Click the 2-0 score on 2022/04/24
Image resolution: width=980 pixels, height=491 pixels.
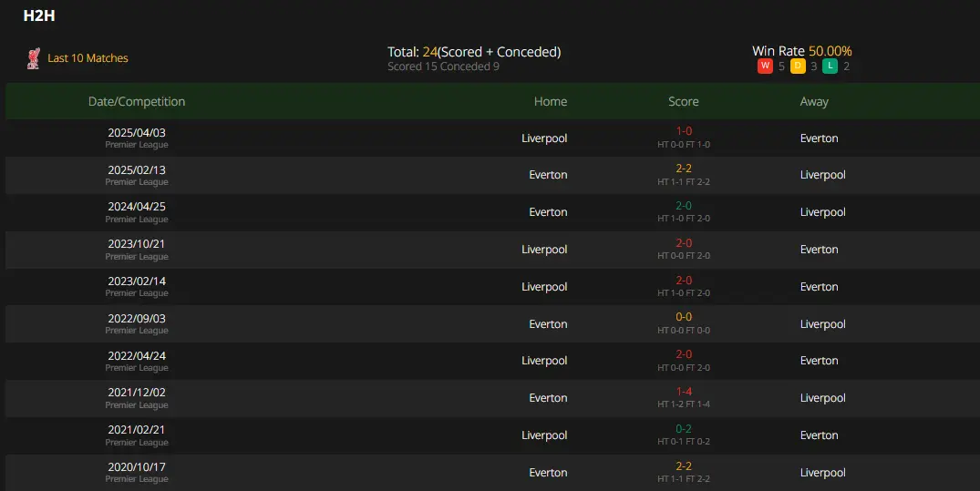tap(684, 354)
